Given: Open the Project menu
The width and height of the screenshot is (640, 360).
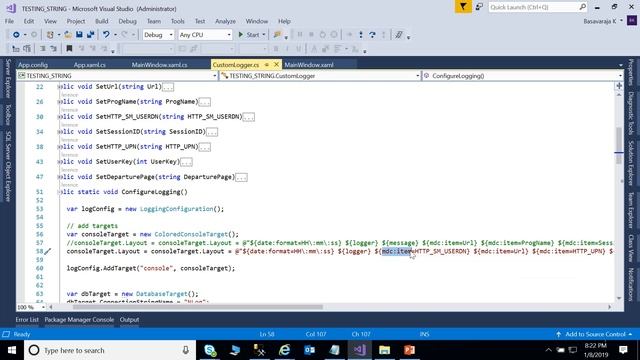Looking at the screenshot, I should coord(76,21).
